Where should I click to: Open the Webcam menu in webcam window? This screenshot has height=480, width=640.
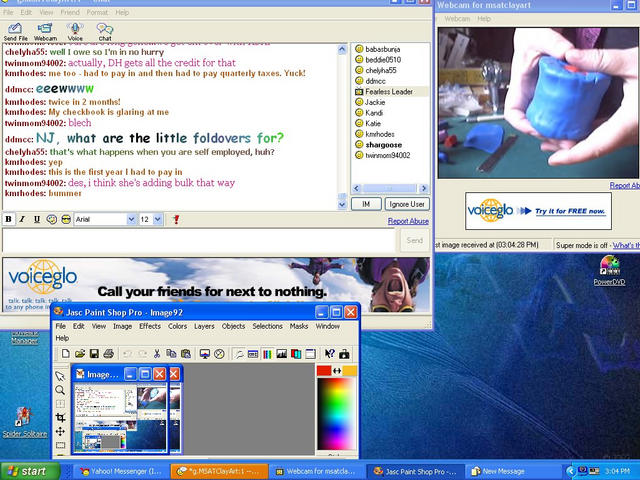coord(457,19)
